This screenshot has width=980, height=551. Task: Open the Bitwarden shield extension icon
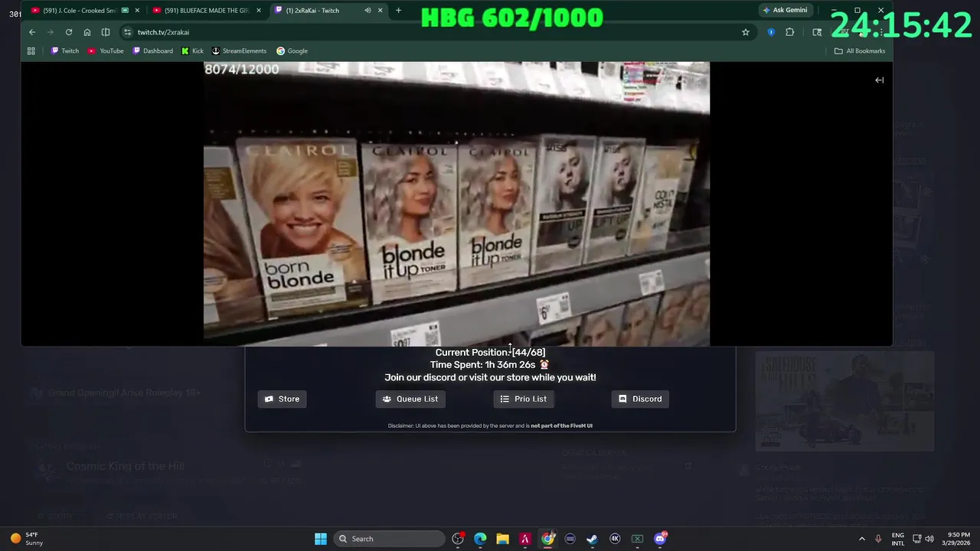coord(771,32)
